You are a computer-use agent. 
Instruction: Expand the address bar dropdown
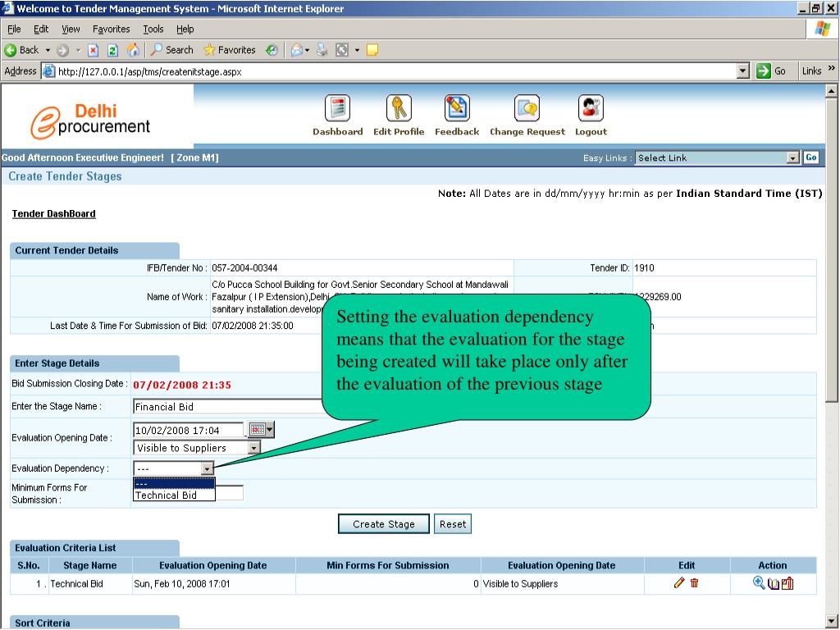pyautogui.click(x=742, y=71)
